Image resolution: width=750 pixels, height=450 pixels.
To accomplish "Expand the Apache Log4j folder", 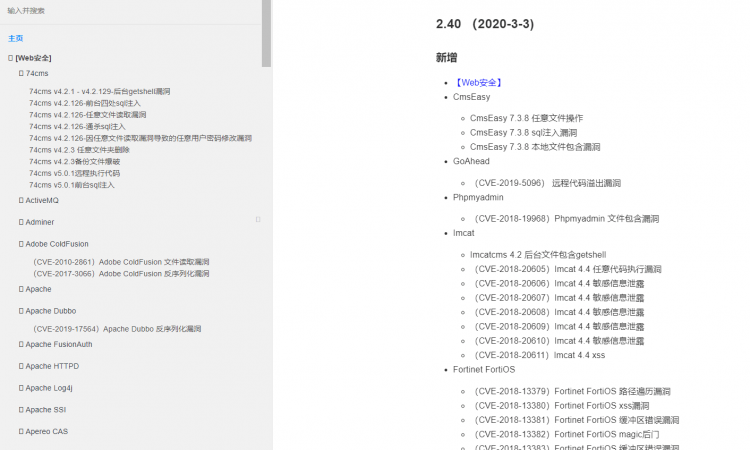I will pyautogui.click(x=45, y=388).
